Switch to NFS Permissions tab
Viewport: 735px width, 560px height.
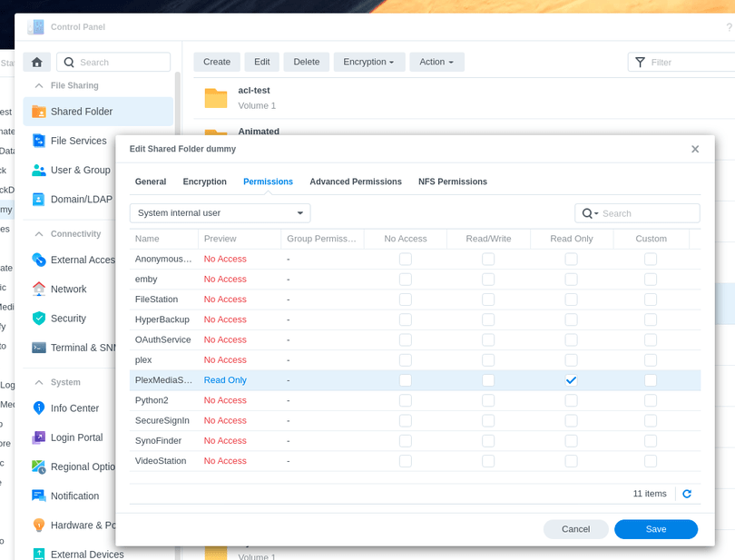click(x=453, y=182)
